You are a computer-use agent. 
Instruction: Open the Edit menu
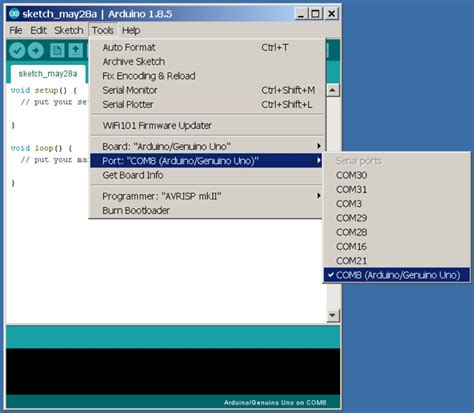click(x=38, y=30)
